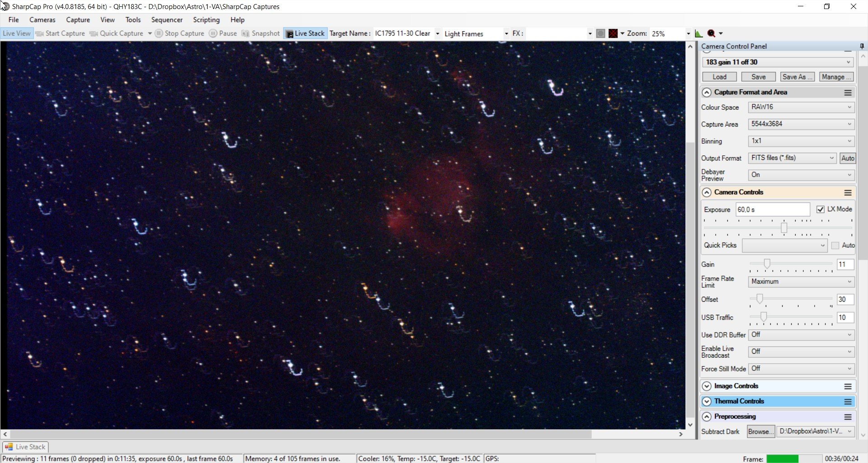
Task: Open Thermal Controls section hamburger menu
Action: tap(848, 402)
